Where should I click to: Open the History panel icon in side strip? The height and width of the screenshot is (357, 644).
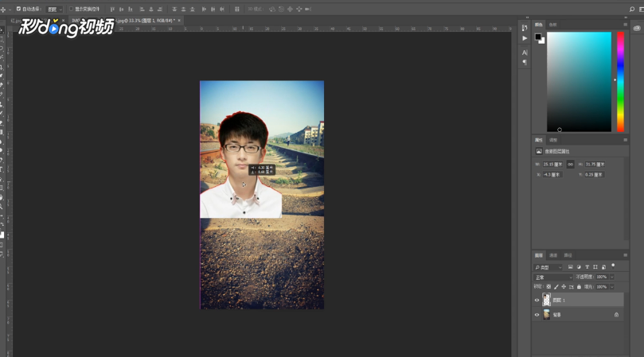pos(525,28)
